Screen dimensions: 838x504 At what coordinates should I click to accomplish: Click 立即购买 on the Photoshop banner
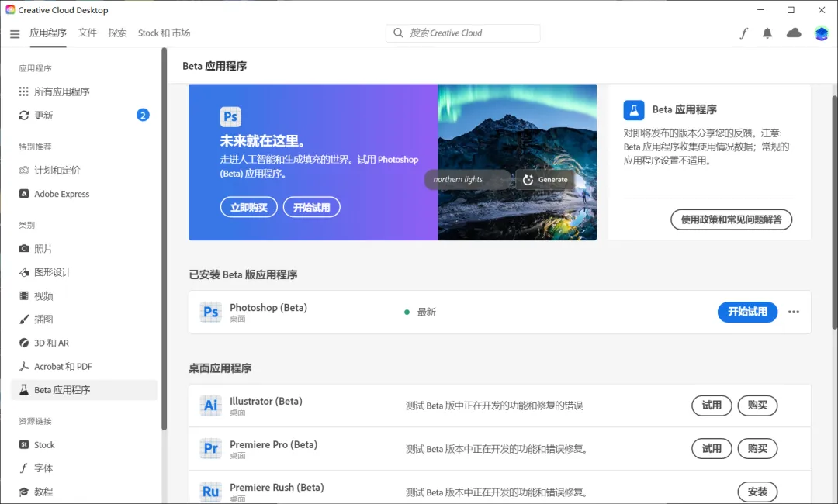coord(248,208)
